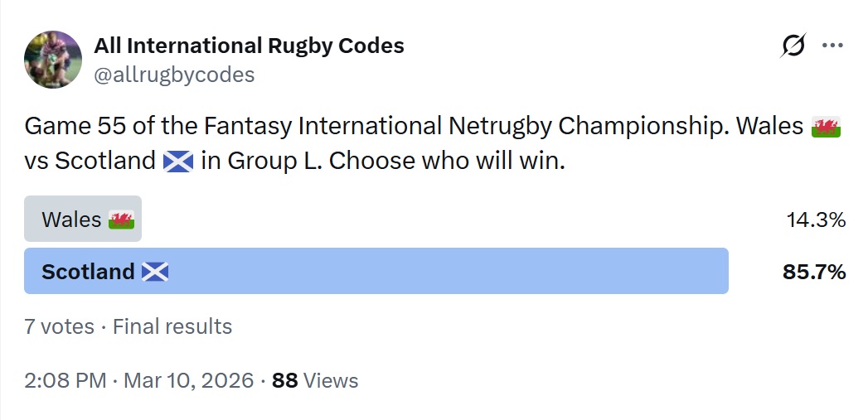
Task: Open the 2:08 PM timestamp link
Action: point(65,381)
